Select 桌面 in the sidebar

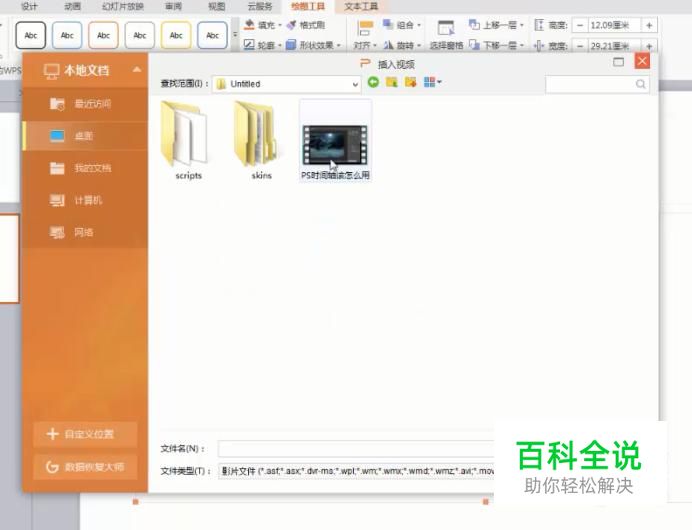85,136
